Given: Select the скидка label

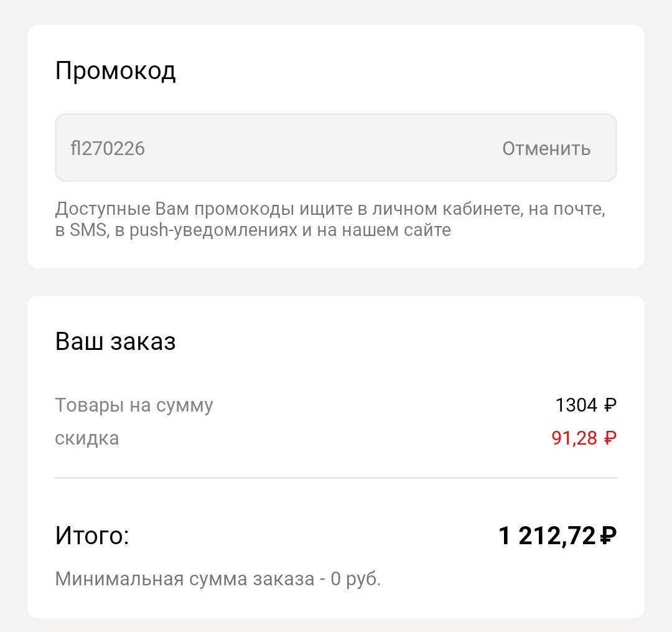Looking at the screenshot, I should (x=86, y=438).
